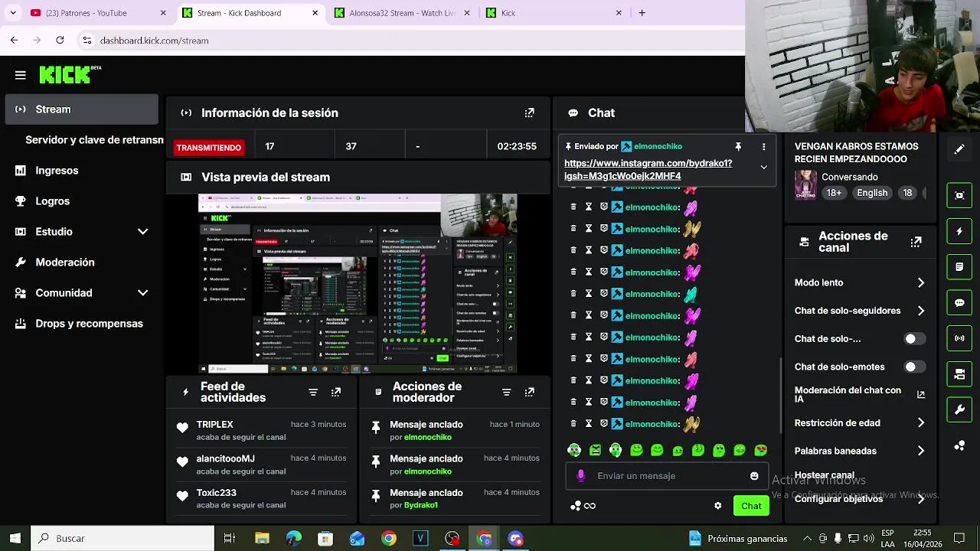This screenshot has height=551, width=980.
Task: Open Restricción de edad options arrow
Action: 920,422
